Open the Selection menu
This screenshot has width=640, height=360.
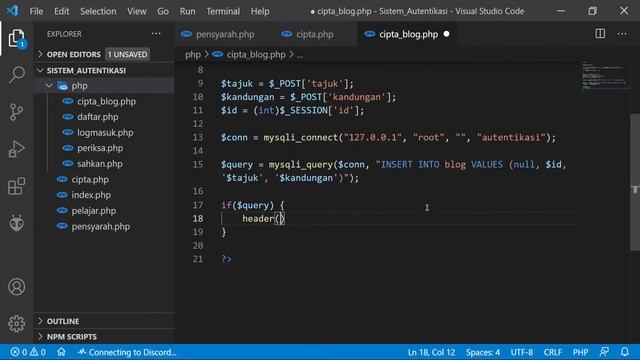tap(98, 11)
